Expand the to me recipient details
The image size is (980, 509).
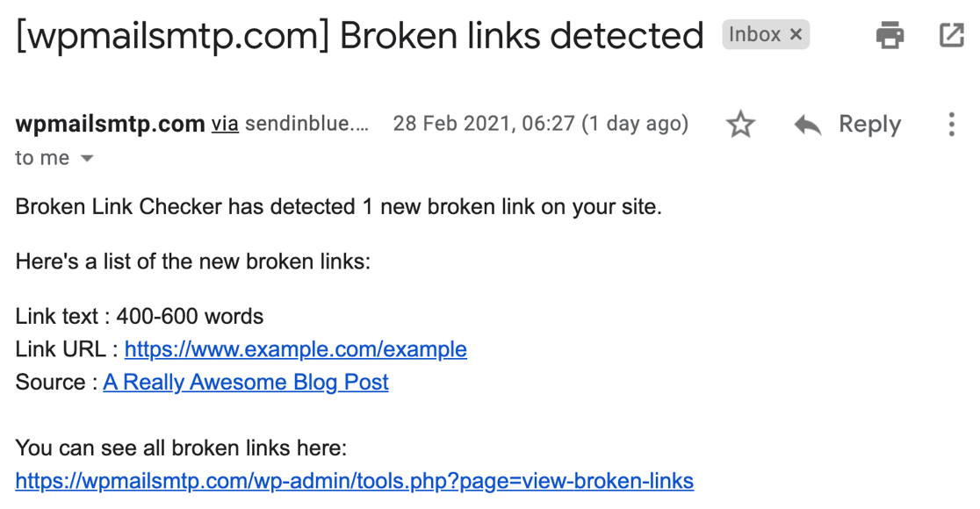click(40, 158)
